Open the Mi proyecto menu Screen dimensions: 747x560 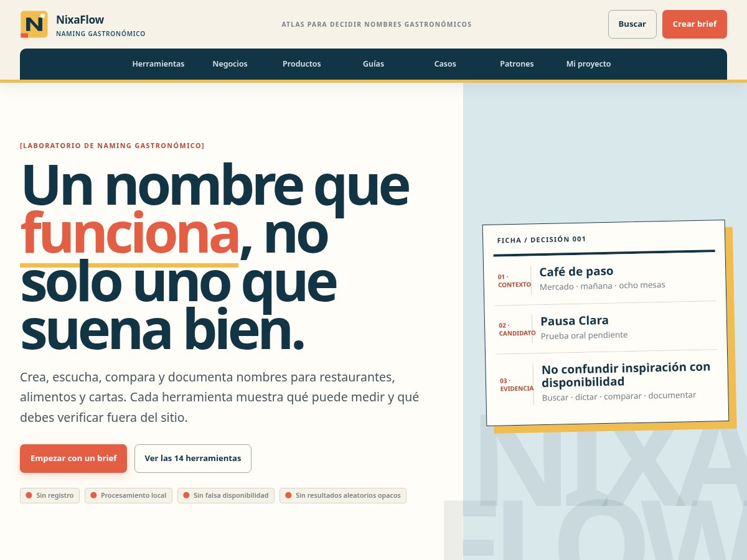coord(588,64)
